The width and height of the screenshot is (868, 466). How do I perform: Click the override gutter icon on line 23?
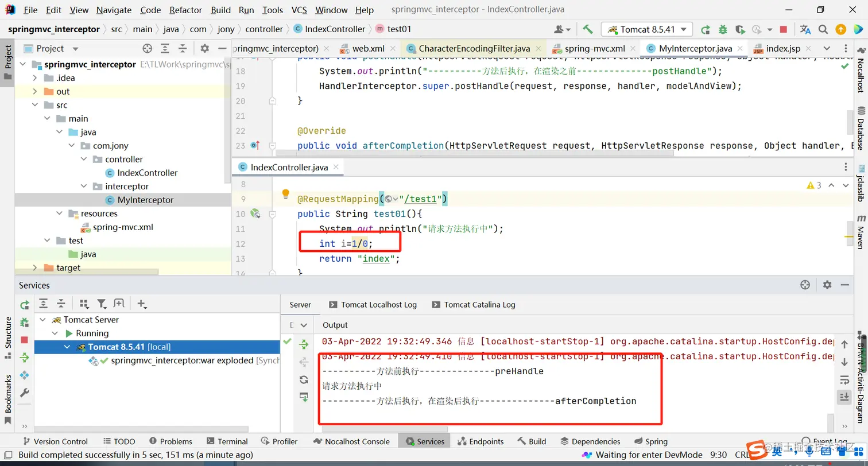click(x=255, y=146)
